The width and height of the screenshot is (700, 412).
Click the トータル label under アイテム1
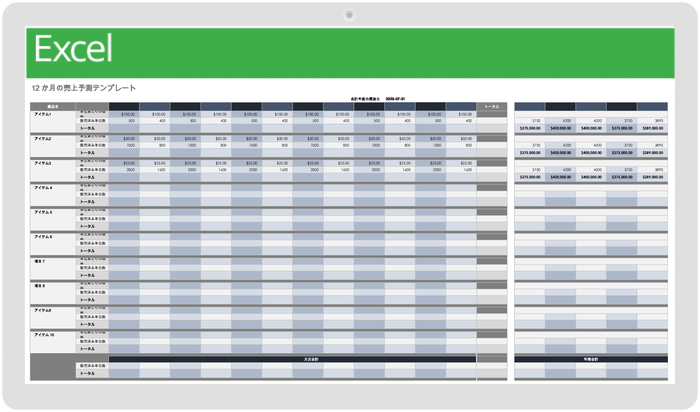88,128
